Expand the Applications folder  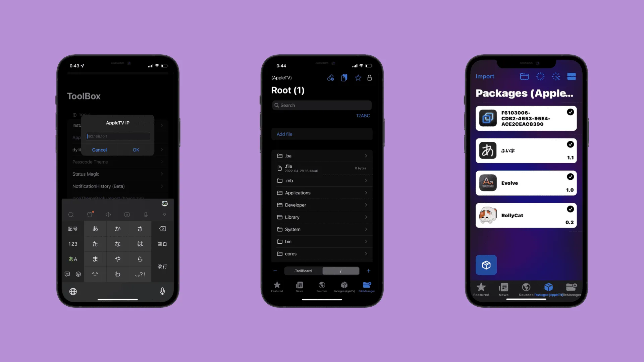click(322, 193)
